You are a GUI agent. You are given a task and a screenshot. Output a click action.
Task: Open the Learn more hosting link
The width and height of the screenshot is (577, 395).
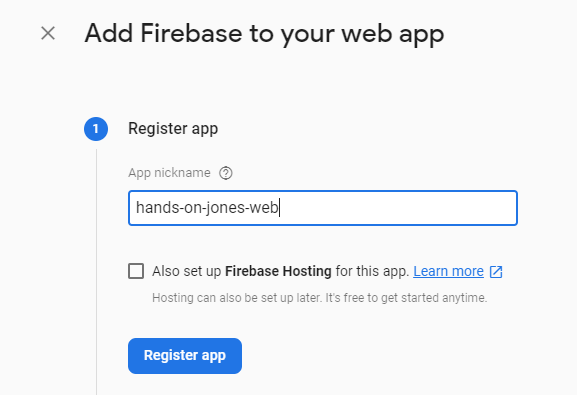point(448,271)
